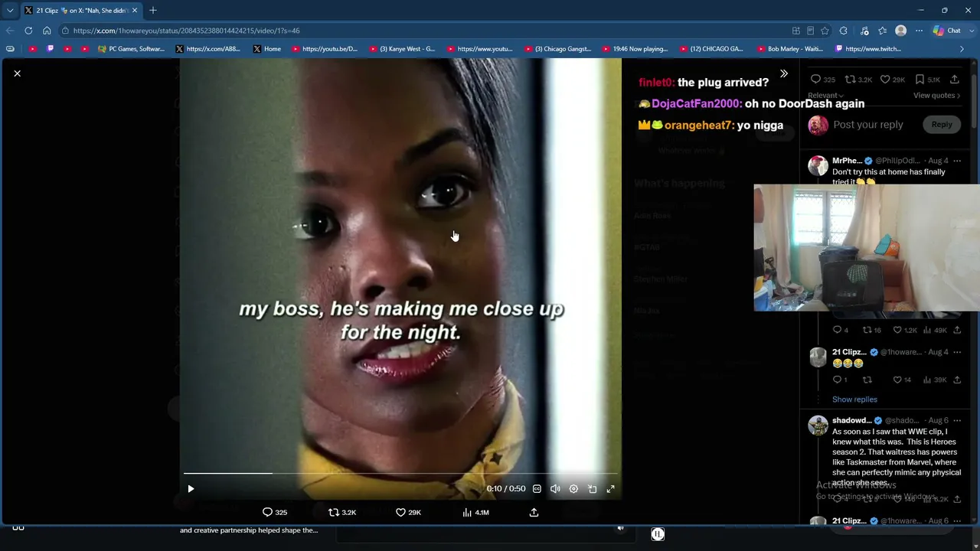This screenshot has width=980, height=551.
Task: Open shadowd... profile avatar
Action: click(818, 425)
